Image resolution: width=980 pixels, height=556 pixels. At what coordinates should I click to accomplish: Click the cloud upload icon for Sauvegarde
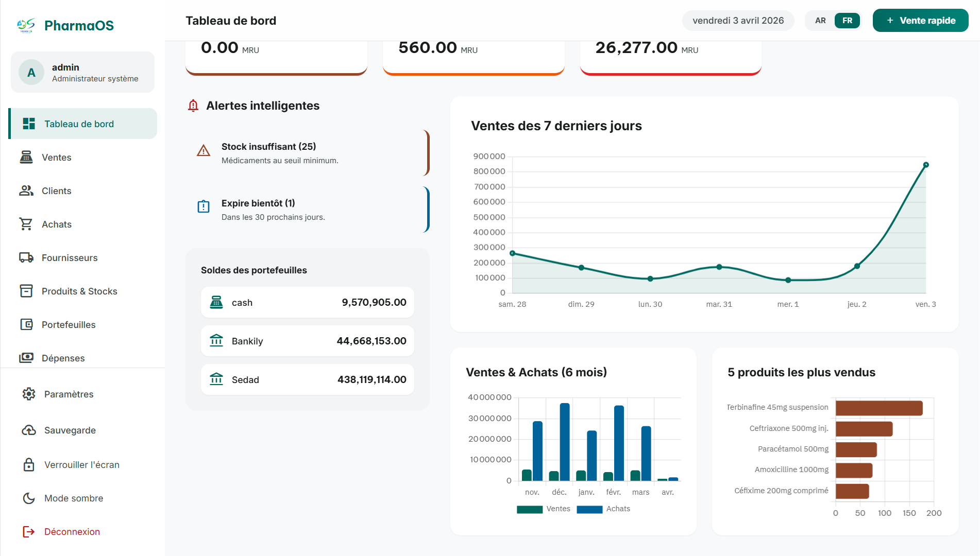coord(29,430)
